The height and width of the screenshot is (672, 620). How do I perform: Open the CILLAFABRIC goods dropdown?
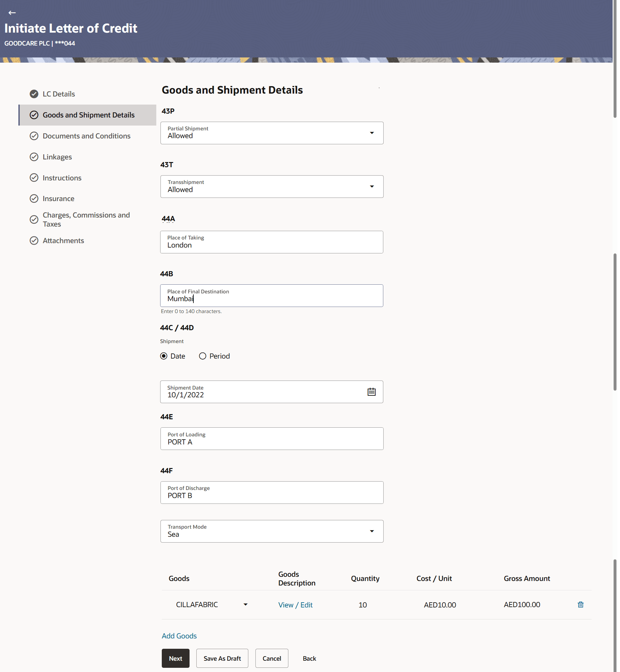246,605
